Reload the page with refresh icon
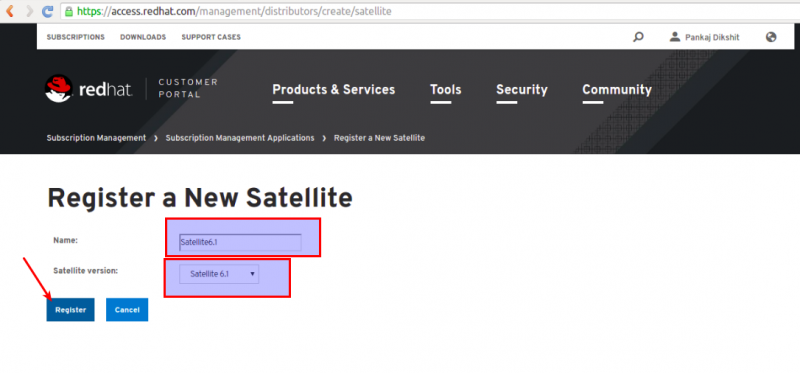 click(47, 11)
